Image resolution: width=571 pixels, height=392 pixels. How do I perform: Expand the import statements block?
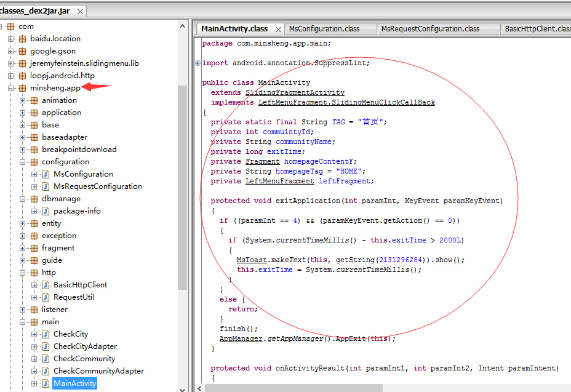tap(198, 63)
